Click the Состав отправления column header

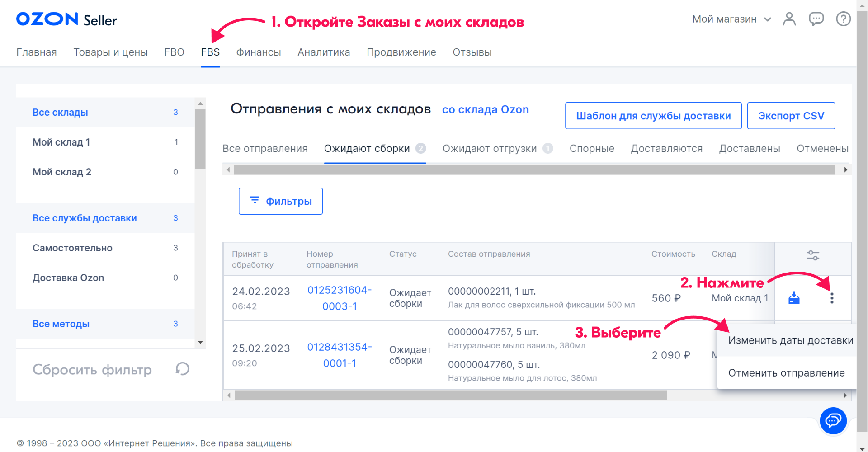pos(489,254)
